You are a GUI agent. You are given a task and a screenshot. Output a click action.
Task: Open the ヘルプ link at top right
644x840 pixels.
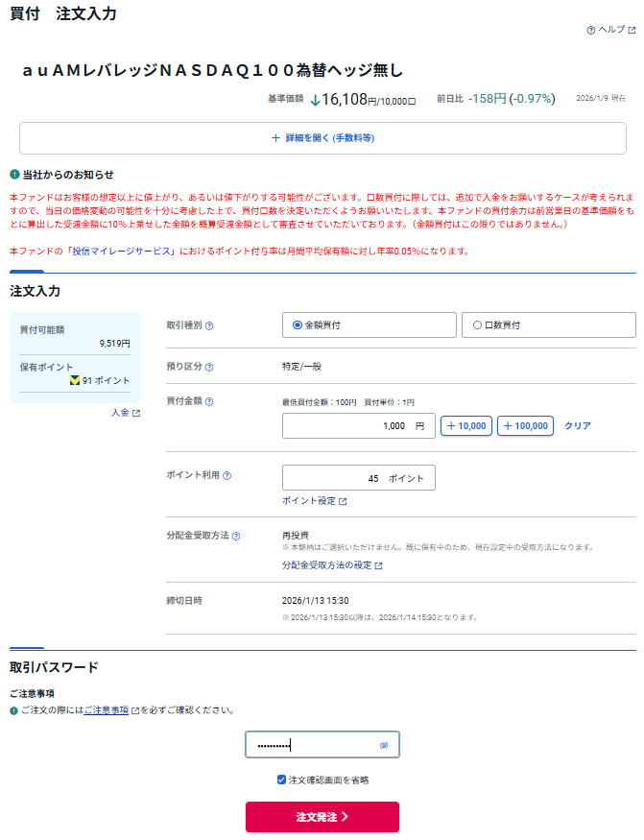[610, 30]
